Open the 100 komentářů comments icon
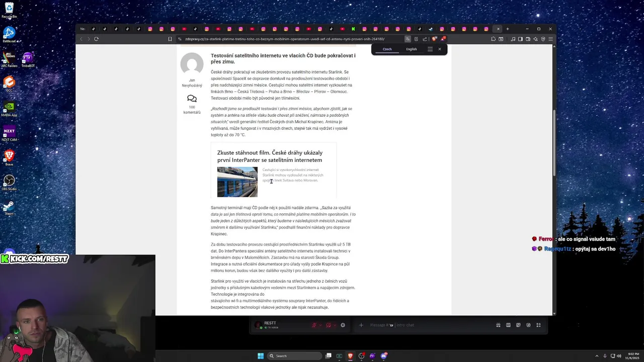 (192, 99)
